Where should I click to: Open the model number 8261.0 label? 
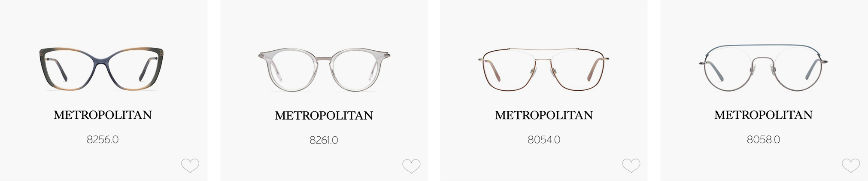(x=324, y=140)
